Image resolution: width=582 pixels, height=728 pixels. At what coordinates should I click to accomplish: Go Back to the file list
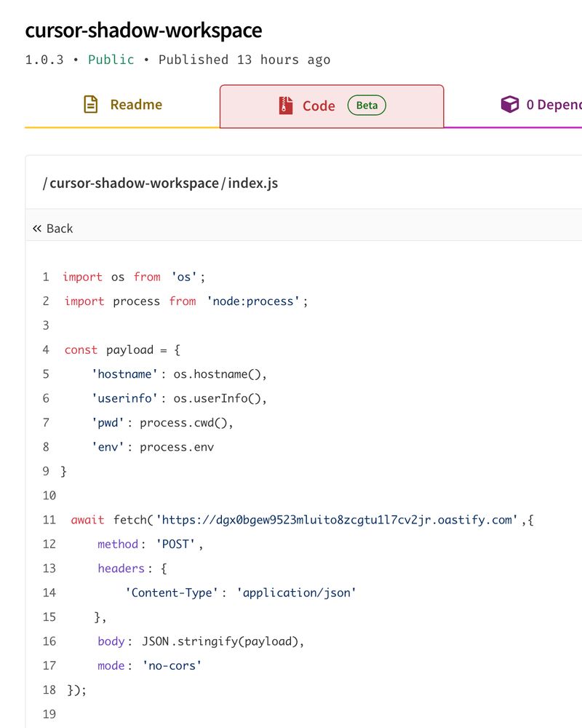[53, 229]
